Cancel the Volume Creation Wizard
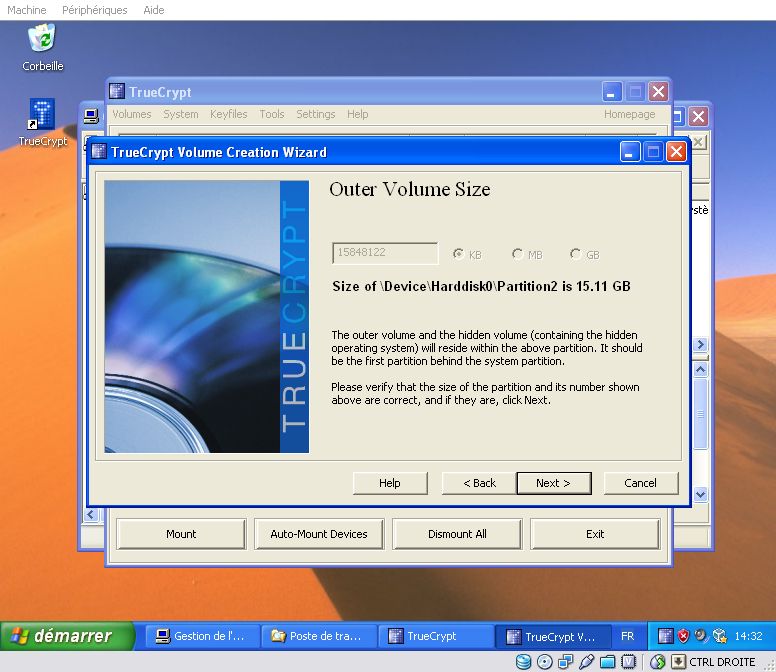The width and height of the screenshot is (776, 672). point(640,483)
